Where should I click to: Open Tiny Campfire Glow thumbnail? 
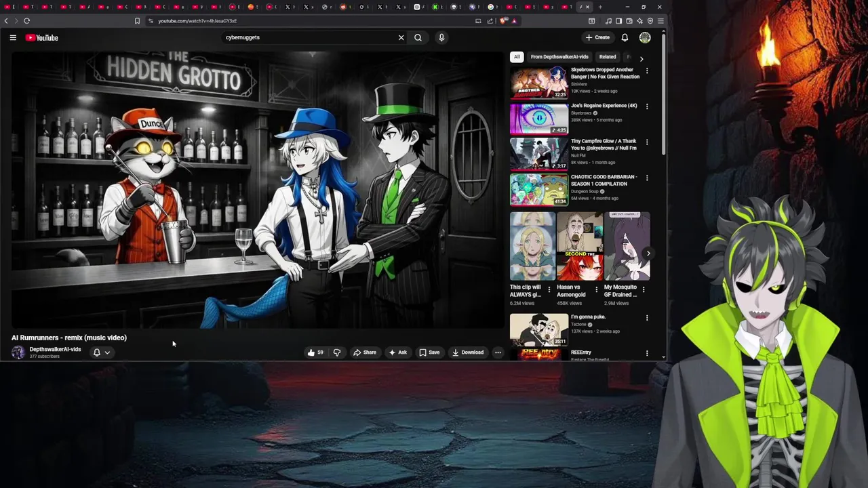539,154
